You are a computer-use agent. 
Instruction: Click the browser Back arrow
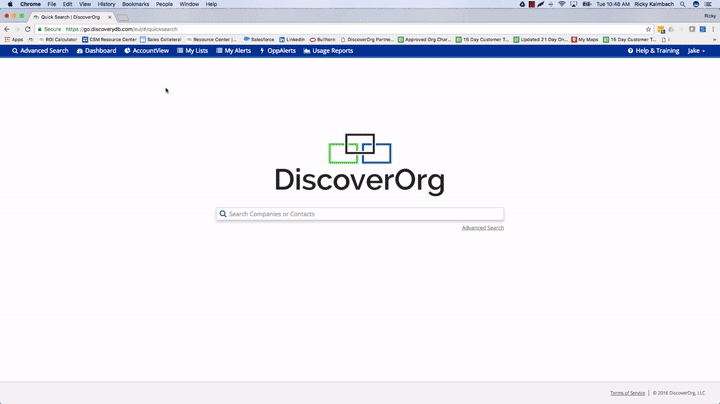tap(7, 29)
